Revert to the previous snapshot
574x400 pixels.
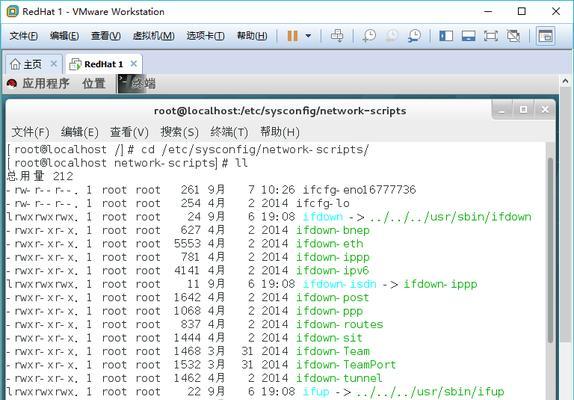point(392,36)
